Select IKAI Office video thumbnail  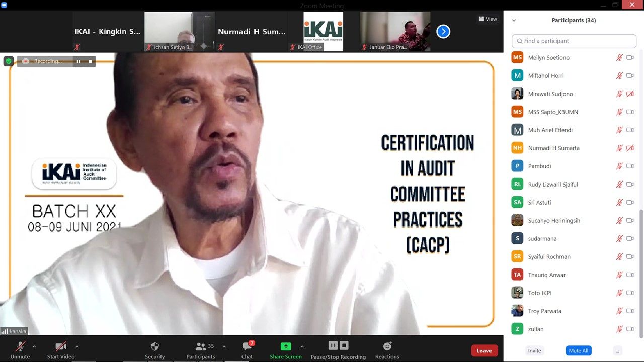click(324, 32)
